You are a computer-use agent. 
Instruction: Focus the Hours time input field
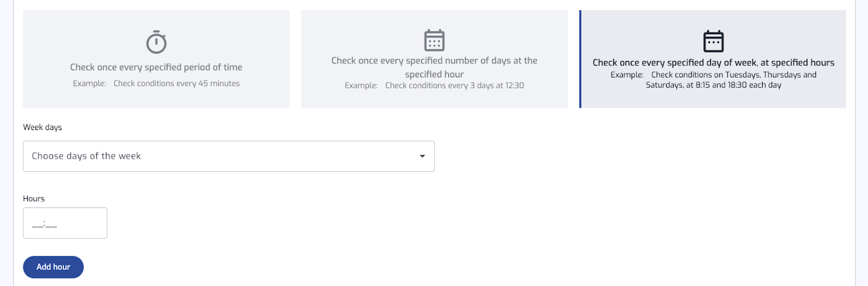tap(65, 223)
